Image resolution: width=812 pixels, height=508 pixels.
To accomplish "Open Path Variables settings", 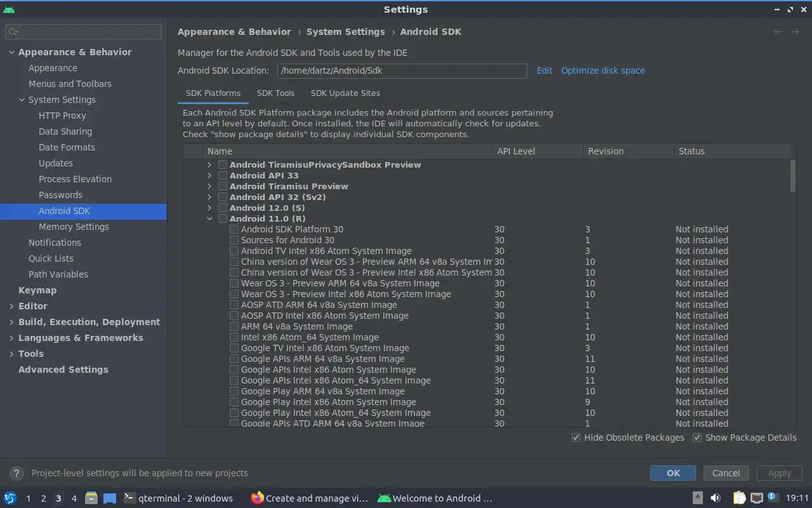I will pos(58,274).
